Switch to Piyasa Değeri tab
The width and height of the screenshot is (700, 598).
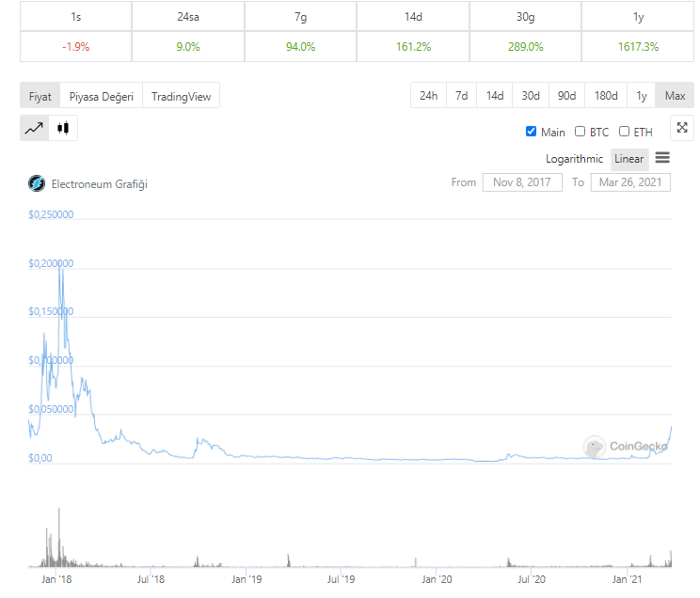click(x=102, y=96)
